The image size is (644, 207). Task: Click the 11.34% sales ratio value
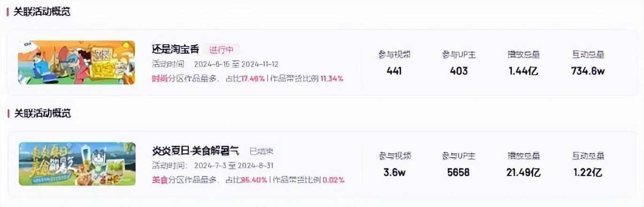pos(332,79)
